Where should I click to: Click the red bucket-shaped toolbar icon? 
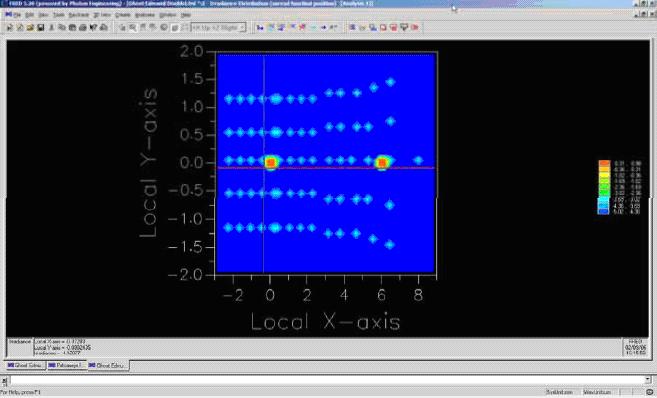point(393,27)
